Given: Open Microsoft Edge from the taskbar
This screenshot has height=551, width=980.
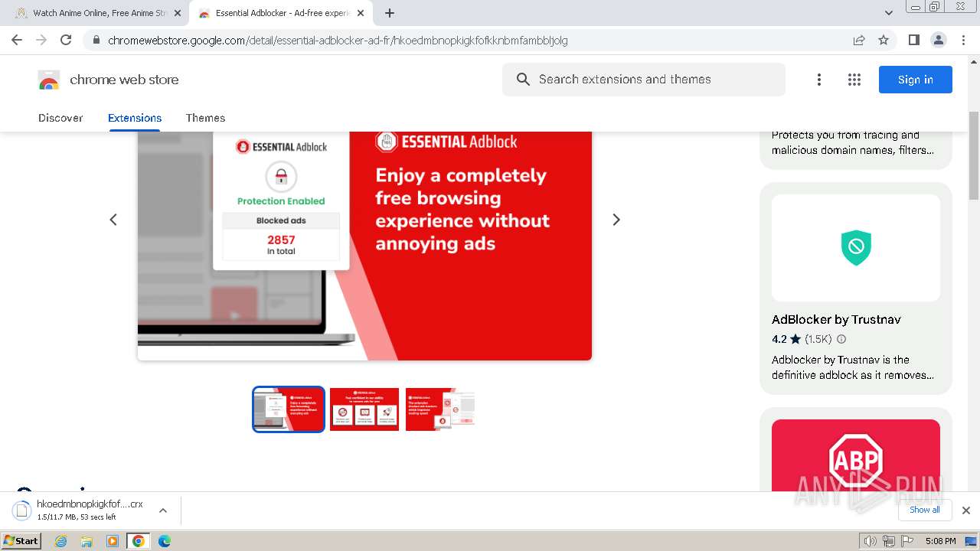Looking at the screenshot, I should [x=165, y=541].
